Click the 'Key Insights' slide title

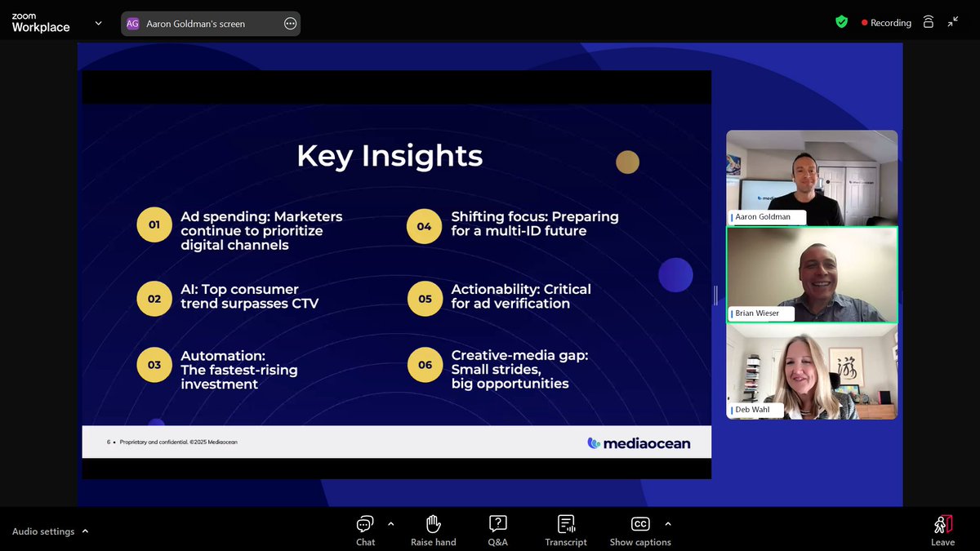[x=390, y=156]
